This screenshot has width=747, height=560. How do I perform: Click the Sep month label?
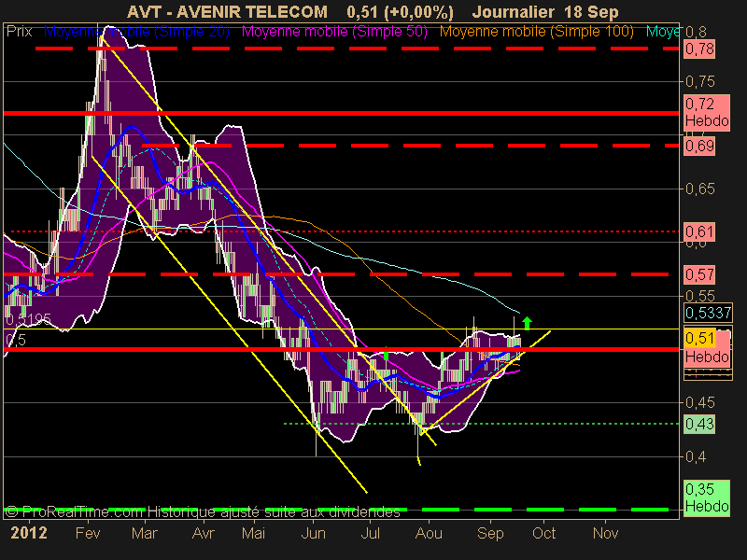[490, 533]
